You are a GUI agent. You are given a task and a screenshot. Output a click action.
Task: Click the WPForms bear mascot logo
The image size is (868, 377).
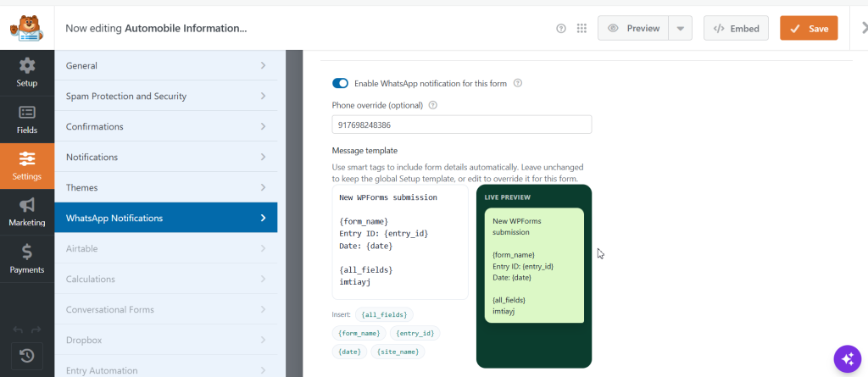click(x=26, y=28)
